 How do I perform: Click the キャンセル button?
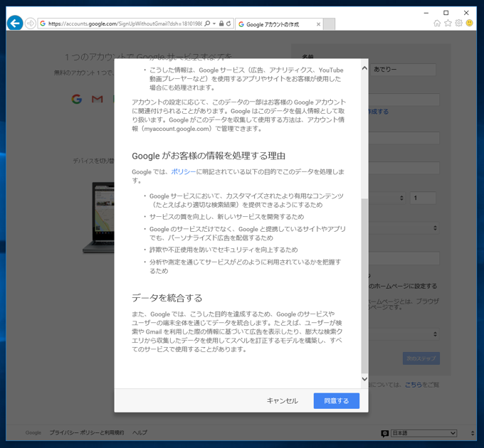click(282, 400)
